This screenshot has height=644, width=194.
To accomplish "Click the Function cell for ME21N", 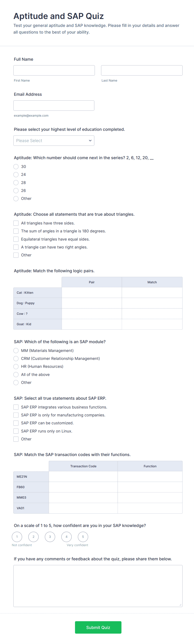I will (x=150, y=476).
